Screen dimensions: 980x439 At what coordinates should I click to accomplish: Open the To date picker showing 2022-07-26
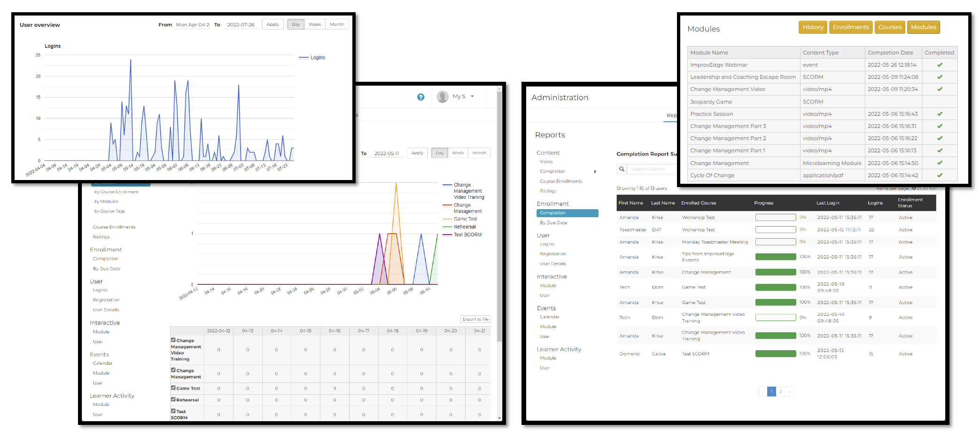coord(241,24)
